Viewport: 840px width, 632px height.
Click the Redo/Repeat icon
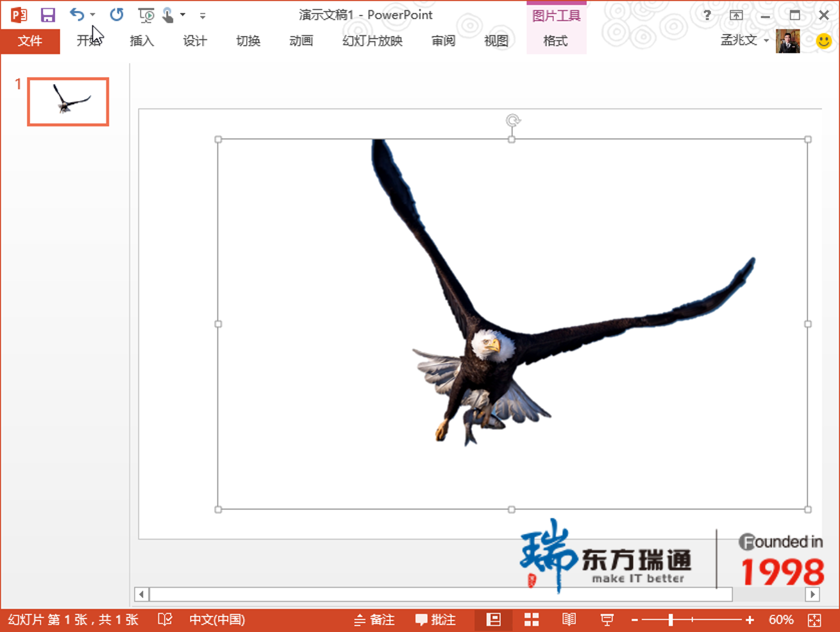pyautogui.click(x=116, y=14)
